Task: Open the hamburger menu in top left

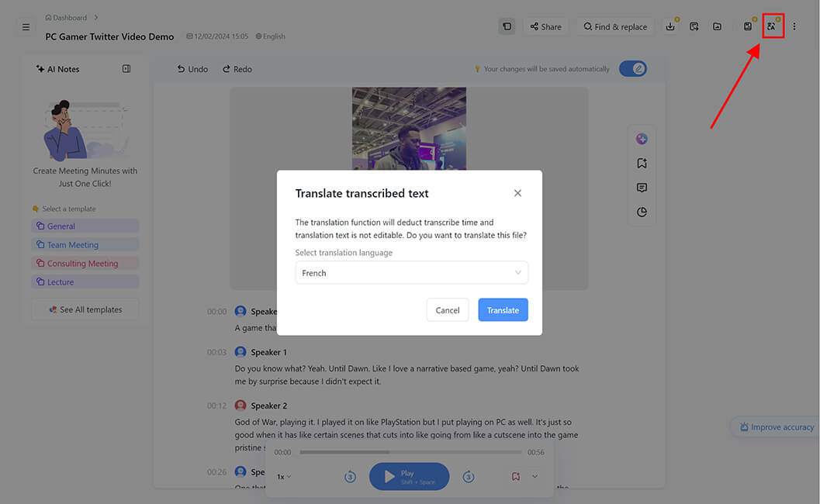Action: pos(26,27)
